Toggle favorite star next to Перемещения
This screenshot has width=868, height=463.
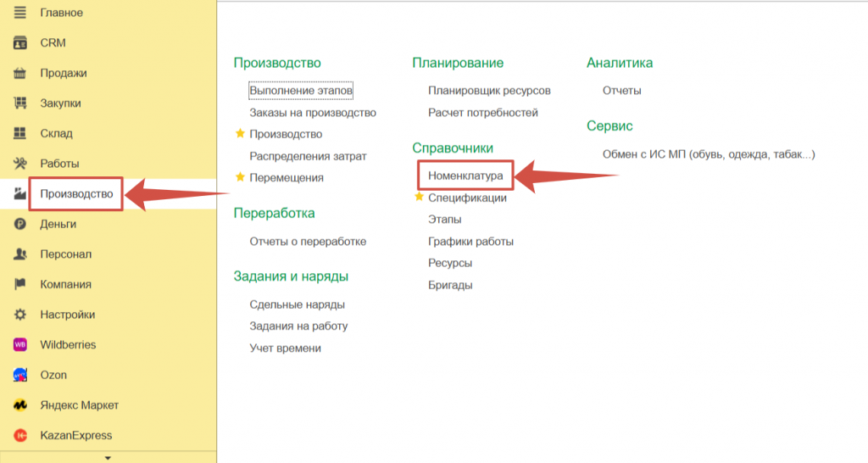coord(240,177)
